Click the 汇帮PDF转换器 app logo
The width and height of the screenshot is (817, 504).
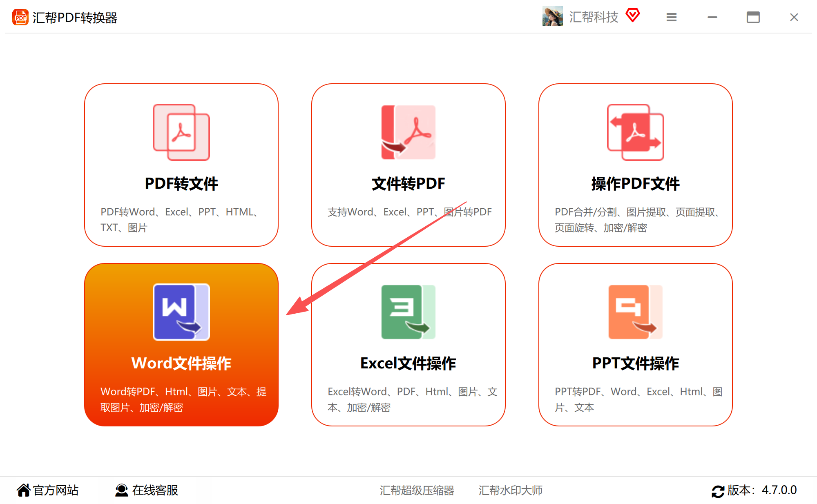pos(20,17)
